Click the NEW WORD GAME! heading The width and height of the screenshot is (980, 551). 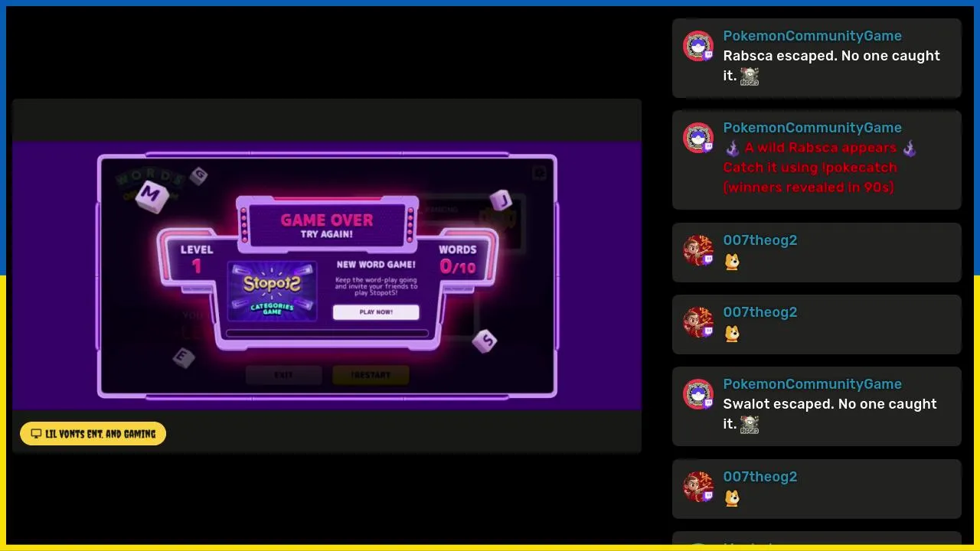pos(376,265)
